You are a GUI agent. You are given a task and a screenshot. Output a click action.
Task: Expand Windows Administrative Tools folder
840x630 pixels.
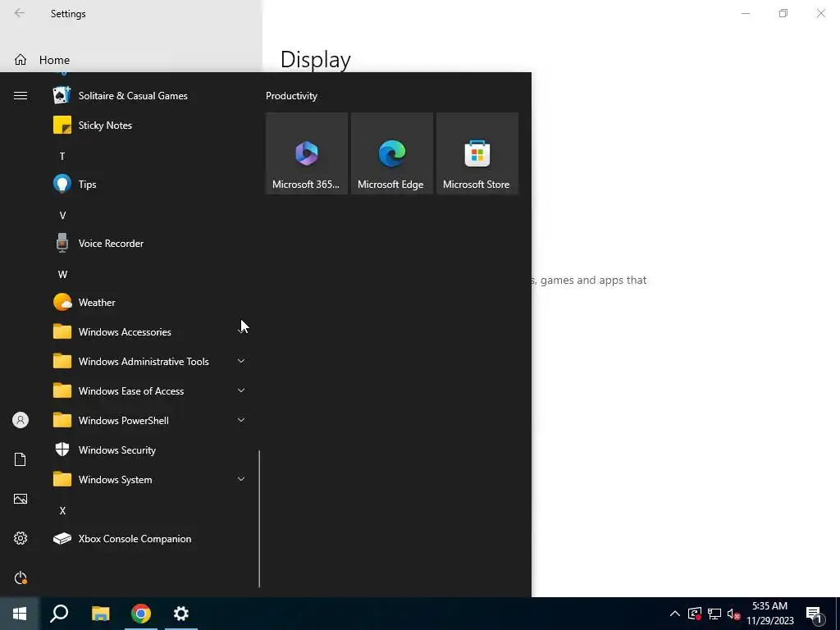tap(149, 362)
